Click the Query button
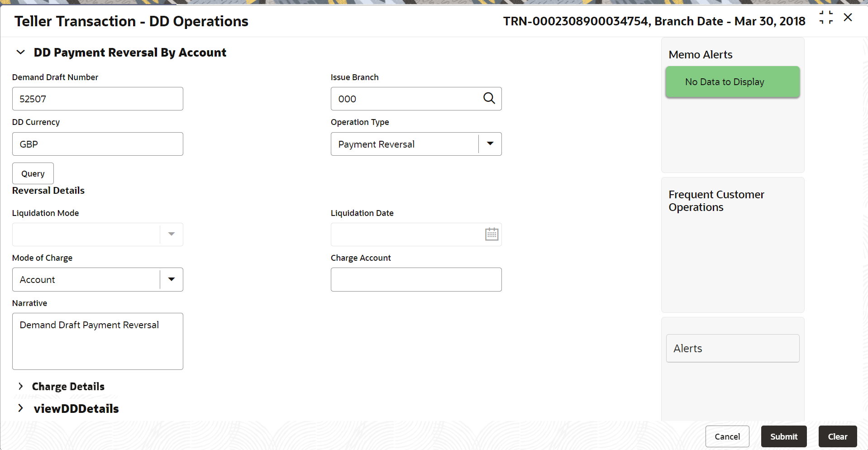The width and height of the screenshot is (868, 450). pos(33,173)
